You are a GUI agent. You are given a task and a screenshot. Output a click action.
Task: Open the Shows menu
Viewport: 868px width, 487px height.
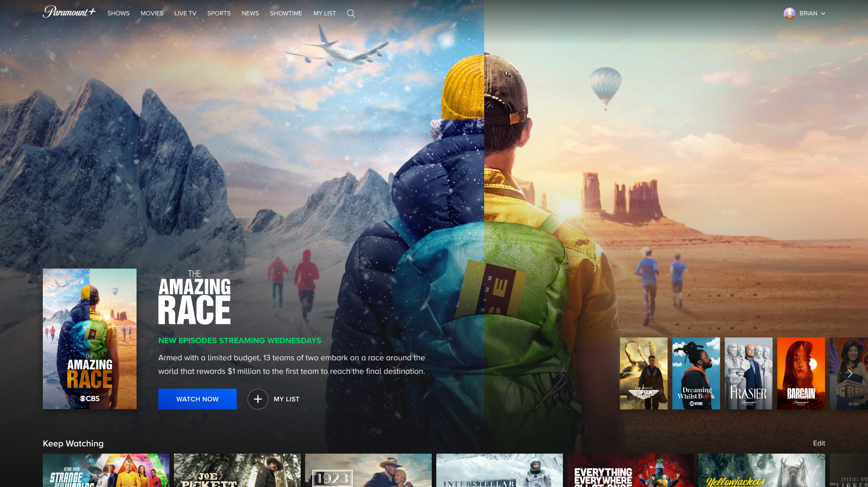tap(118, 14)
